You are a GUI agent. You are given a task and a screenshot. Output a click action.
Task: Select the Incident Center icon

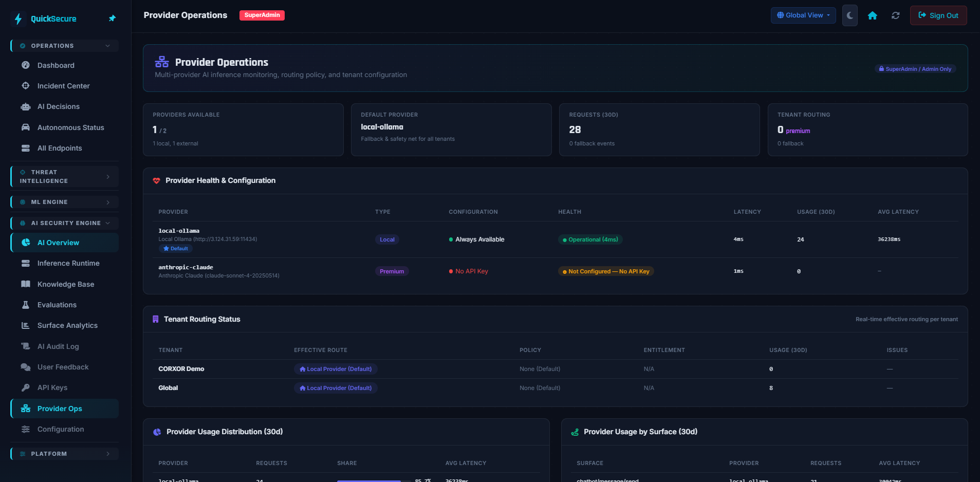point(25,86)
